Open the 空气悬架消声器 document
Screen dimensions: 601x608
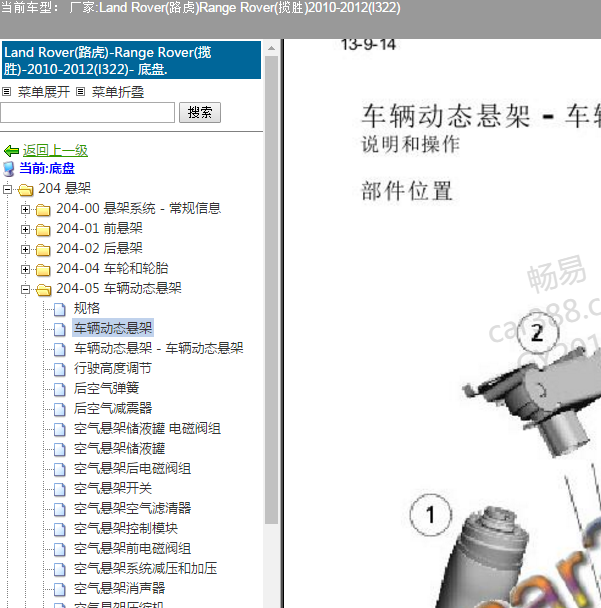tap(119, 589)
